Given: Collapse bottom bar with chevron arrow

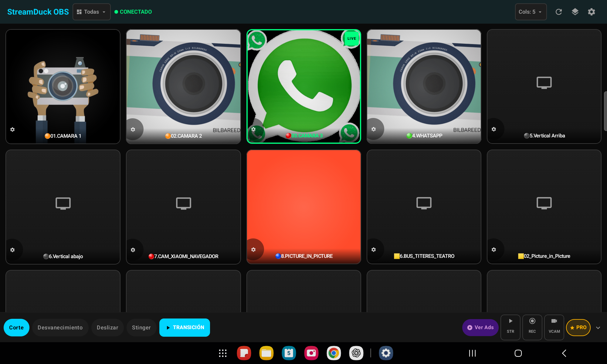Looking at the screenshot, I should [x=598, y=328].
